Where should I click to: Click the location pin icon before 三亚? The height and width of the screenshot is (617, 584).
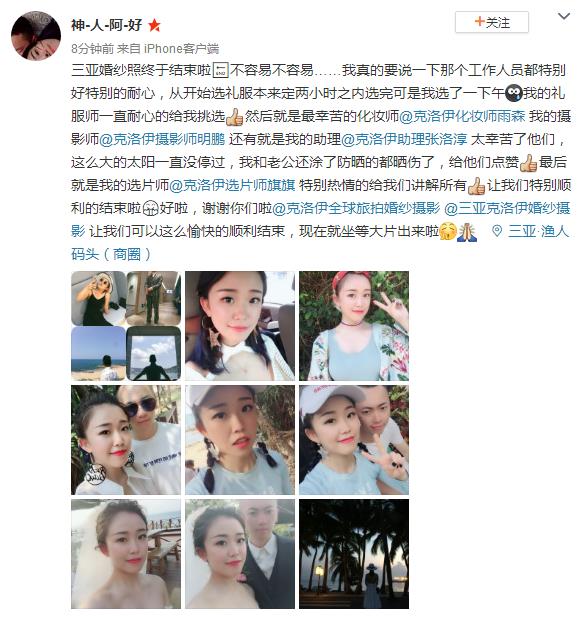coord(497,231)
